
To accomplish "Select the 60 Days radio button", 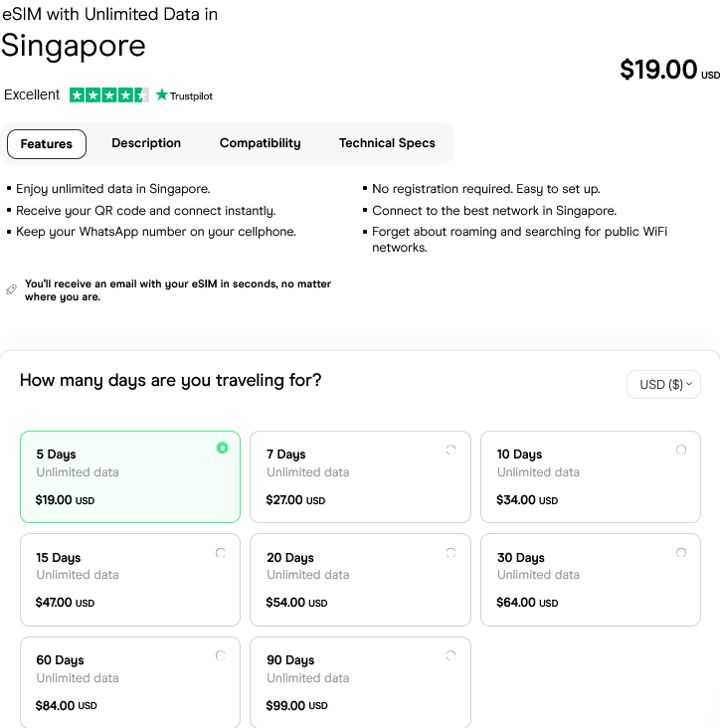I will point(221,655).
